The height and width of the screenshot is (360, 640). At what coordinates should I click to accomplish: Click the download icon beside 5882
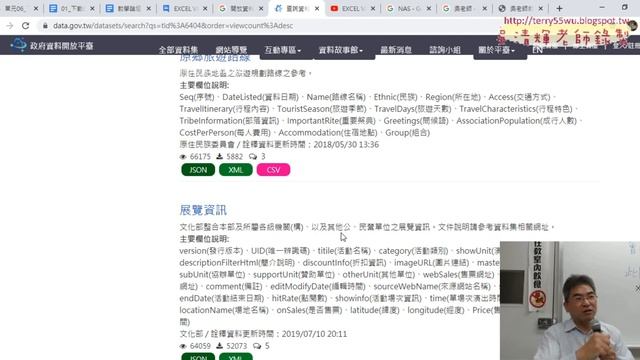point(219,156)
